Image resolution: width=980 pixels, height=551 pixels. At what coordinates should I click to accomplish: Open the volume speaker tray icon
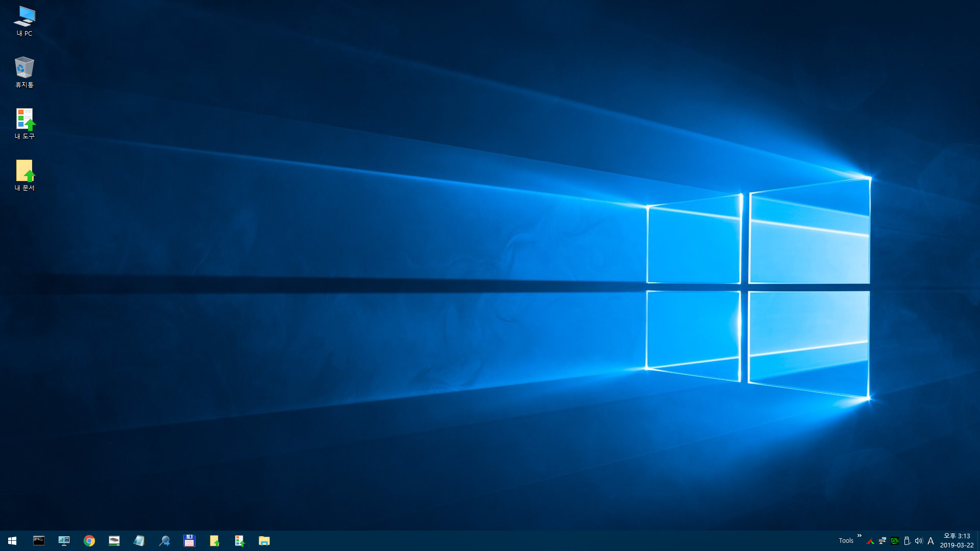[x=919, y=541]
